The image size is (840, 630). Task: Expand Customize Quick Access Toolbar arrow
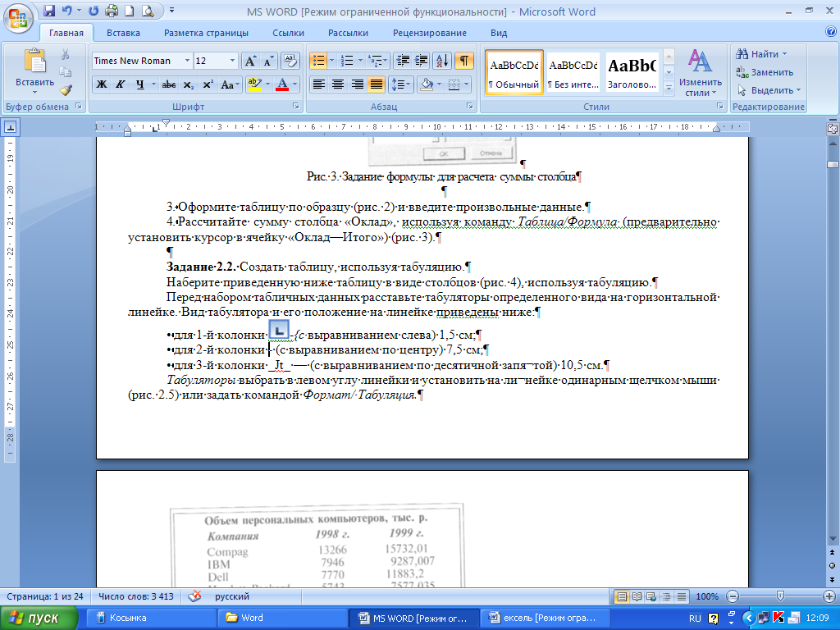click(171, 11)
